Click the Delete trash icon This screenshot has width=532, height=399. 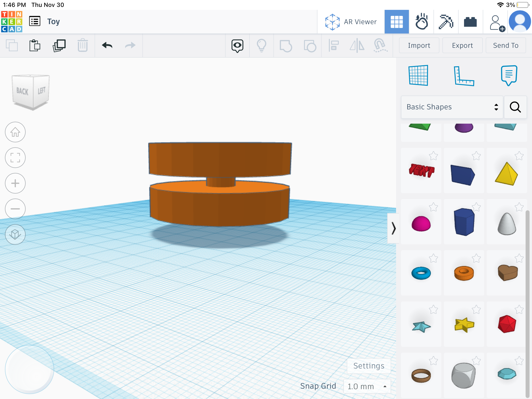click(83, 46)
